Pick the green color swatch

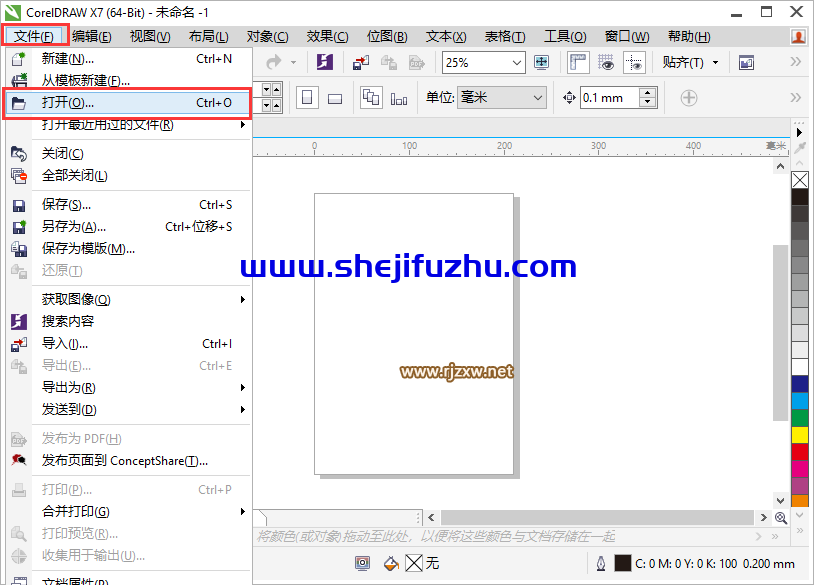click(800, 418)
